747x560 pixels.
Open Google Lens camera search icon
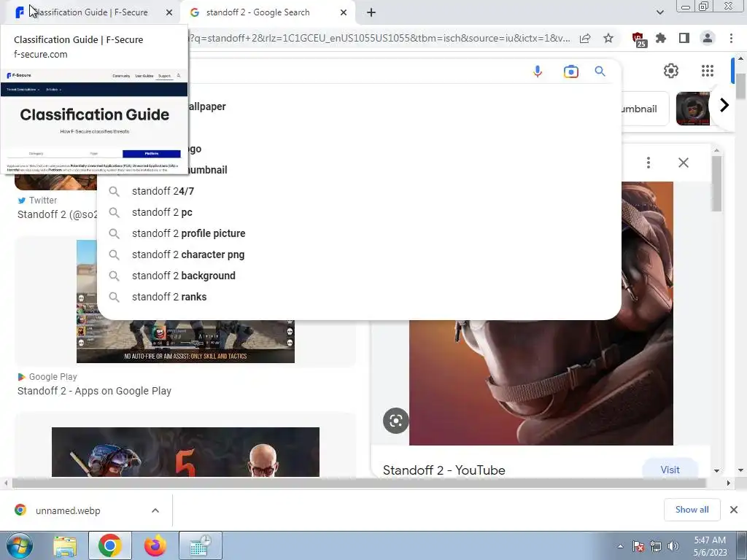point(570,71)
